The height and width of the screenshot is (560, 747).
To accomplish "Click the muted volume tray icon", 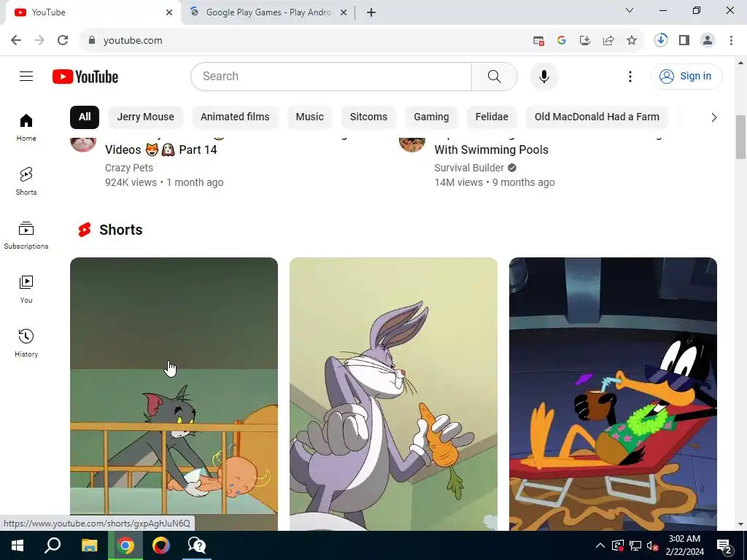I will (x=653, y=545).
